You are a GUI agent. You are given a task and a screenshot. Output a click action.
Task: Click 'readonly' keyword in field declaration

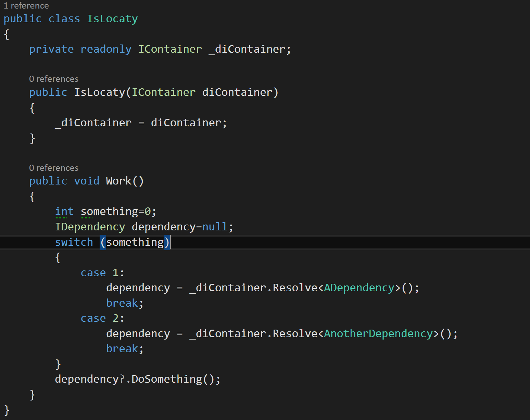pyautogui.click(x=106, y=49)
